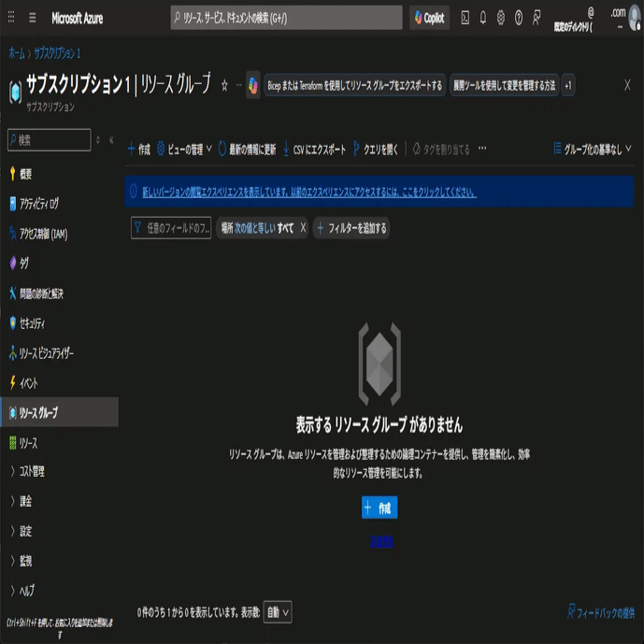
Task: Open the toolbar overflow ellipsis
Action: 482,149
